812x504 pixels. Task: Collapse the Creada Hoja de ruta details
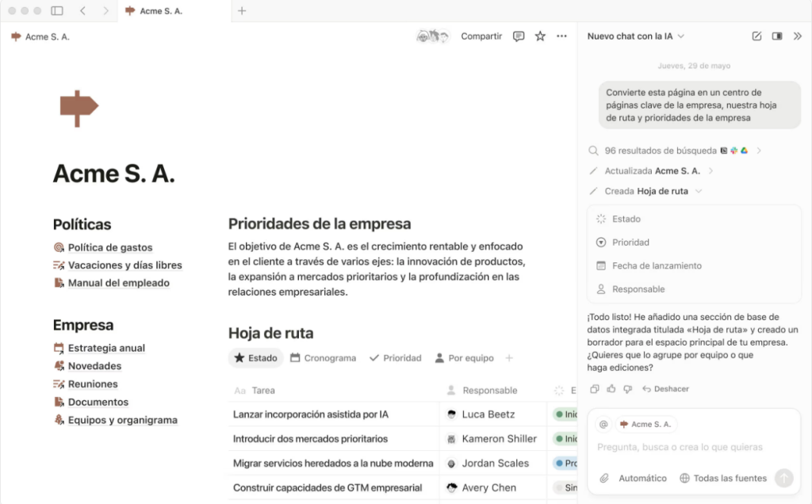click(x=699, y=191)
